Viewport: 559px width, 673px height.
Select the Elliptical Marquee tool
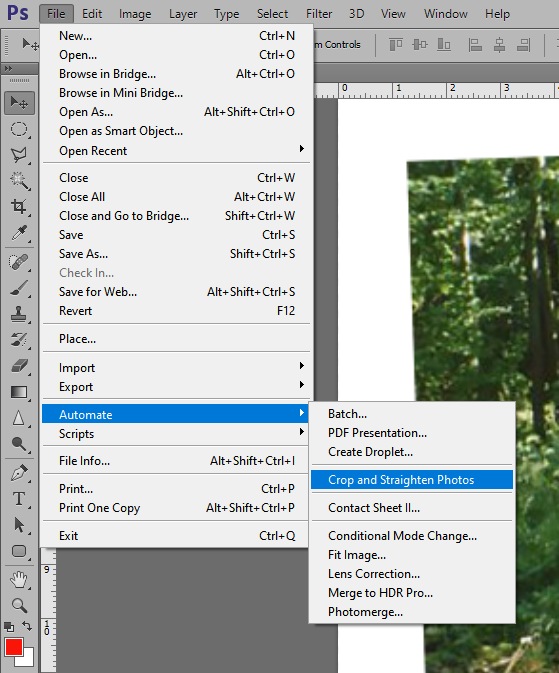click(19, 129)
